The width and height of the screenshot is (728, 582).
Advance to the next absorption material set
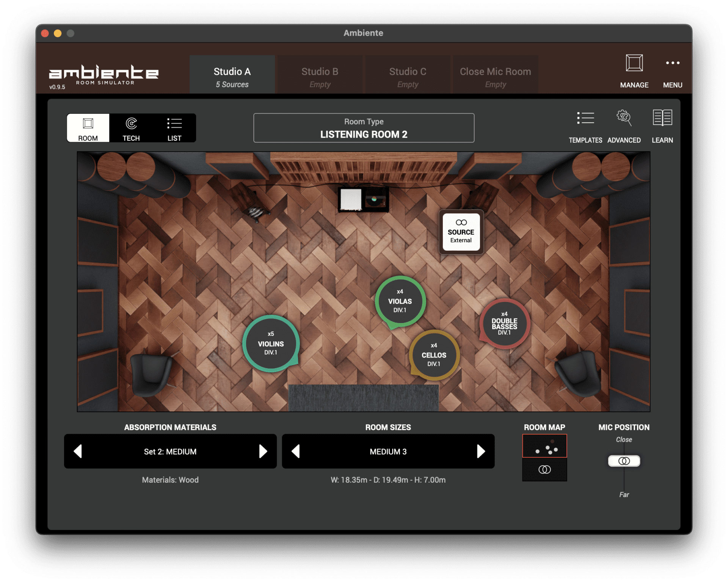pos(264,451)
